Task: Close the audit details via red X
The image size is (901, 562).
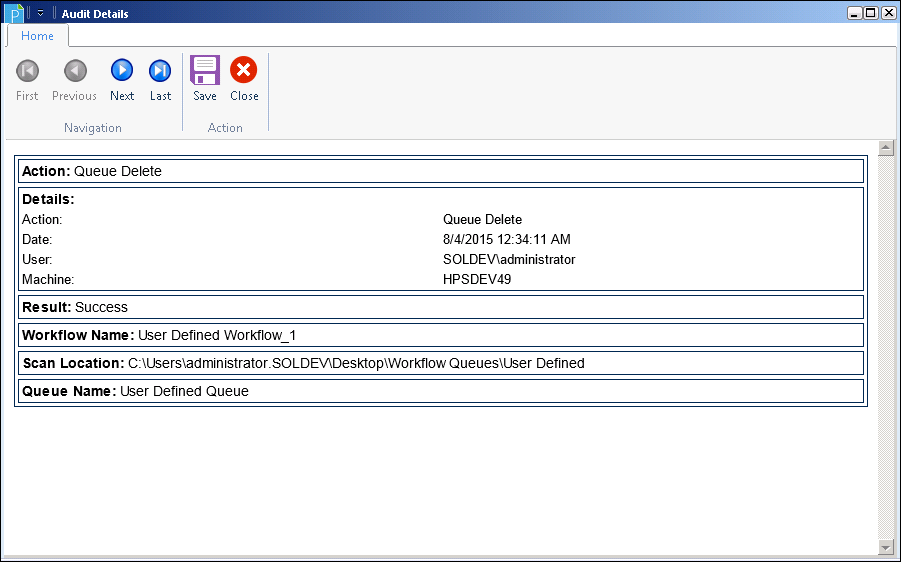Action: [x=244, y=80]
